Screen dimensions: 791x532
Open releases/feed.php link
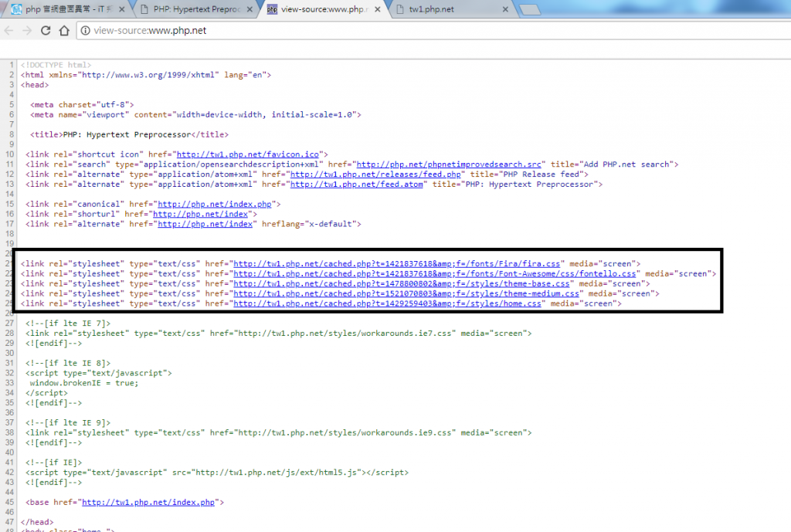tap(376, 175)
